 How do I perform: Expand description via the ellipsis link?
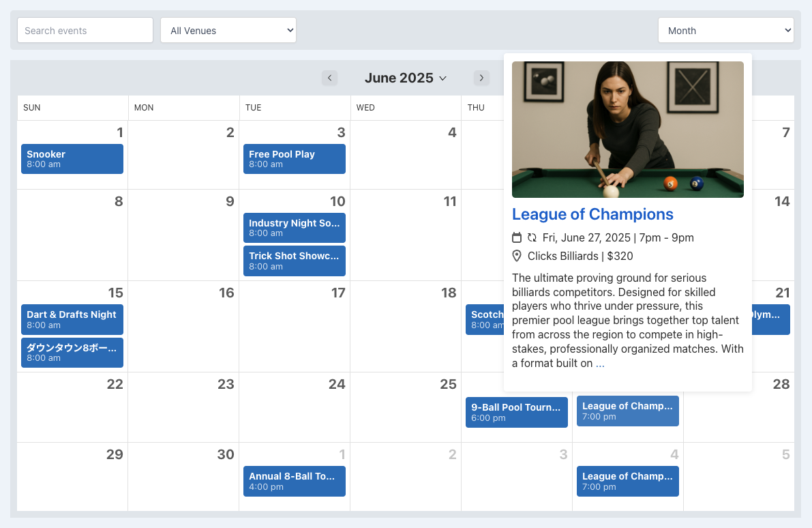coord(600,364)
